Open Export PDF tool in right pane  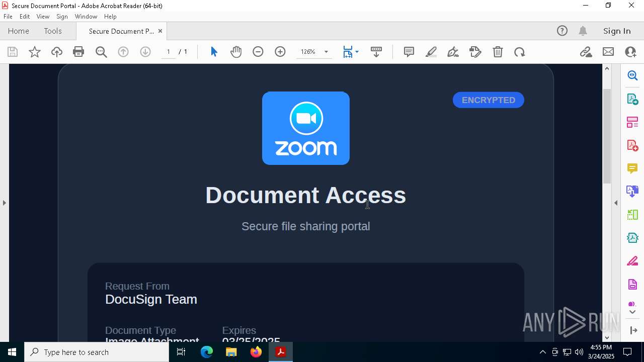click(x=632, y=99)
